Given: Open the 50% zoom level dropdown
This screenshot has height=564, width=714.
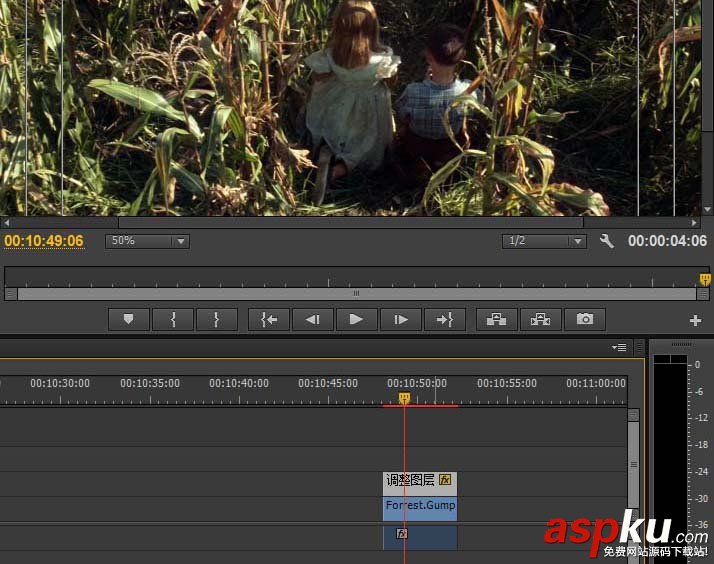Looking at the screenshot, I should [x=147, y=241].
